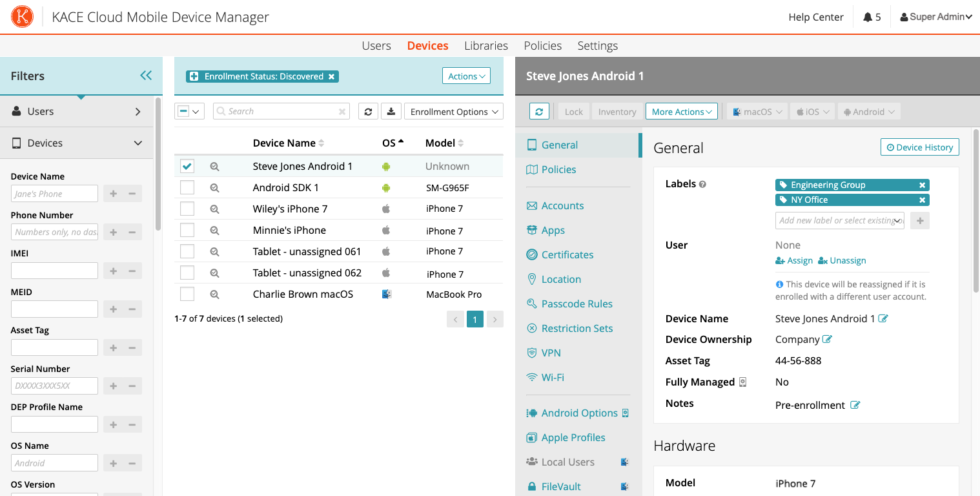The width and height of the screenshot is (980, 496).
Task: Open the Android actions dropdown
Action: click(868, 112)
